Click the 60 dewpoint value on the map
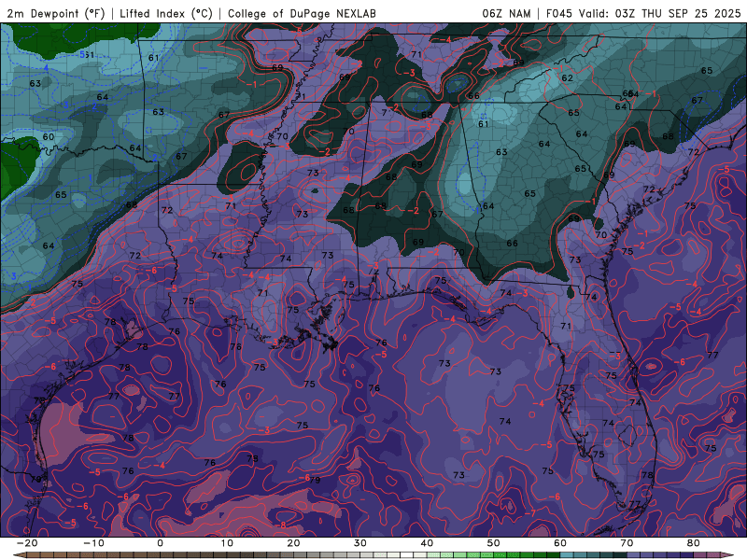Viewport: 747px width, 560px height. (49, 136)
